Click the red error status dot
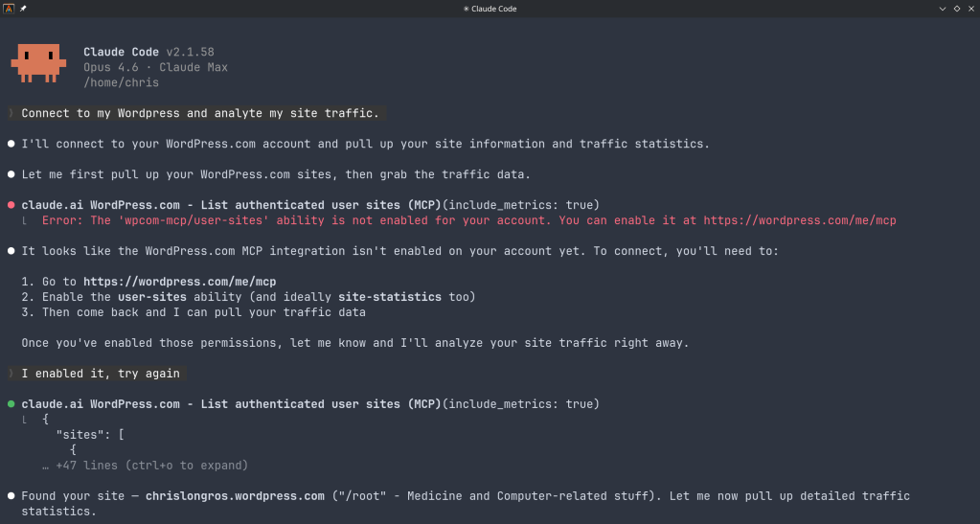The width and height of the screenshot is (980, 524). tap(11, 205)
